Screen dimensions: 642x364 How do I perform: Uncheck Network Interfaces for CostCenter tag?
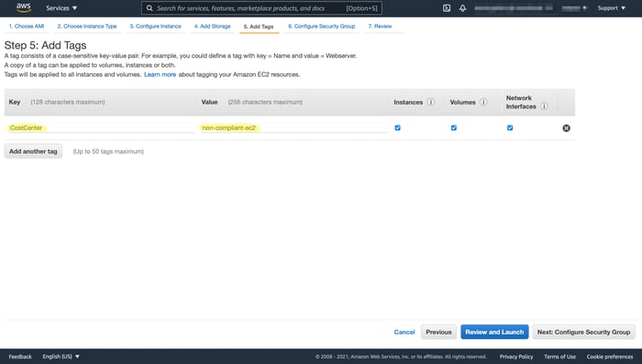coord(510,127)
